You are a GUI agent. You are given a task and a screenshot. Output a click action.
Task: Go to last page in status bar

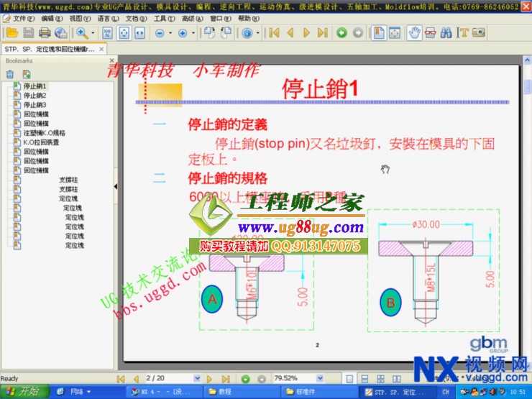click(226, 379)
